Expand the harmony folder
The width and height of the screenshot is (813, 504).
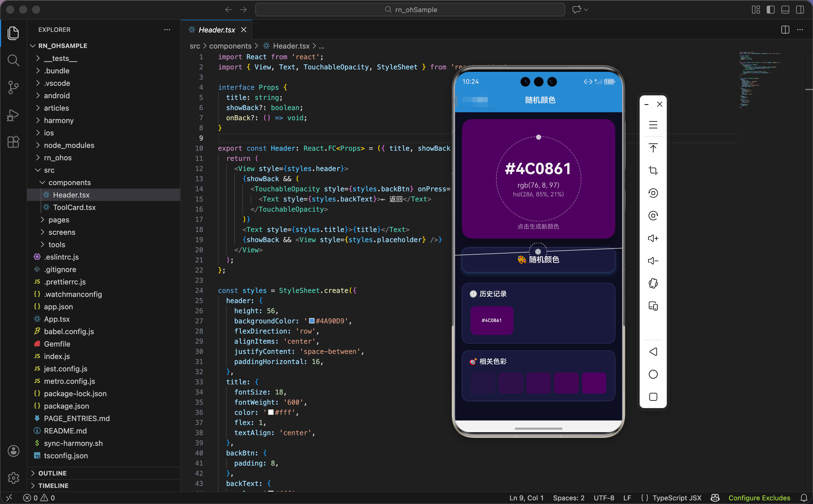tap(59, 120)
